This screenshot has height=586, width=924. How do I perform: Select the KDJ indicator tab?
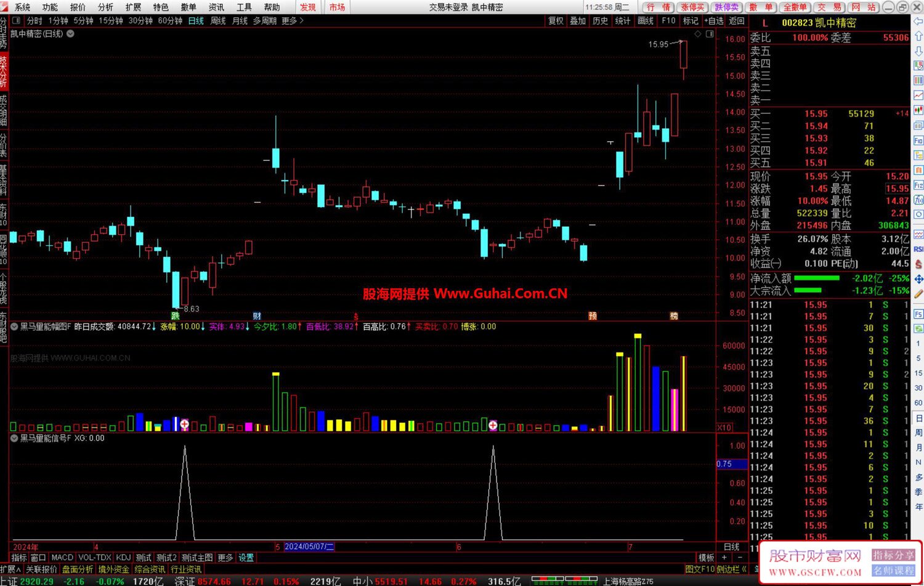(123, 558)
